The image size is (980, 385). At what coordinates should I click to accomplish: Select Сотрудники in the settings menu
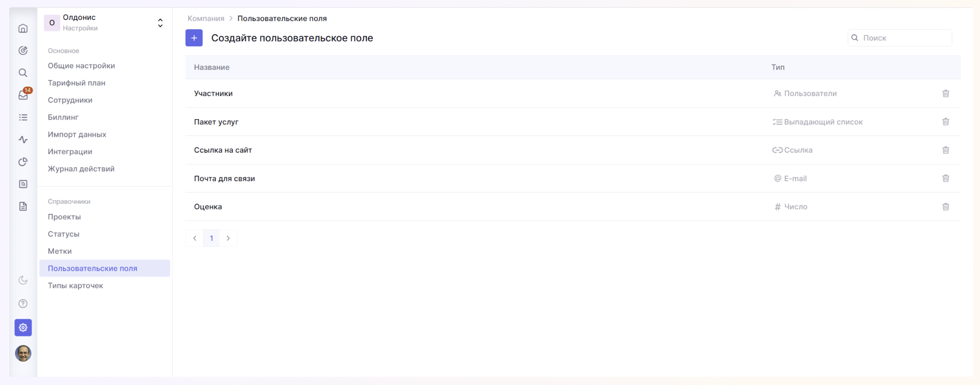point(70,100)
